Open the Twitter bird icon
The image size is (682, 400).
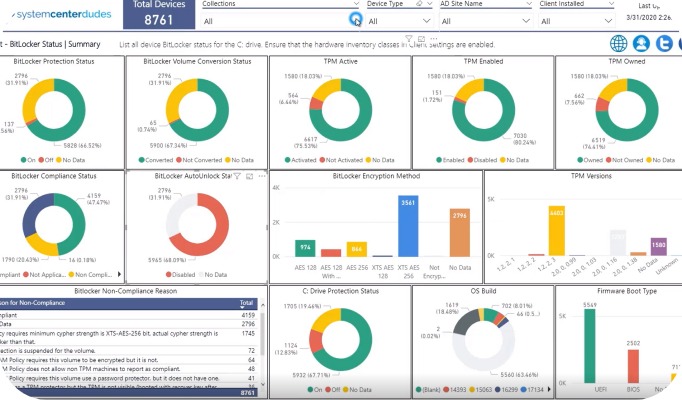point(664,43)
